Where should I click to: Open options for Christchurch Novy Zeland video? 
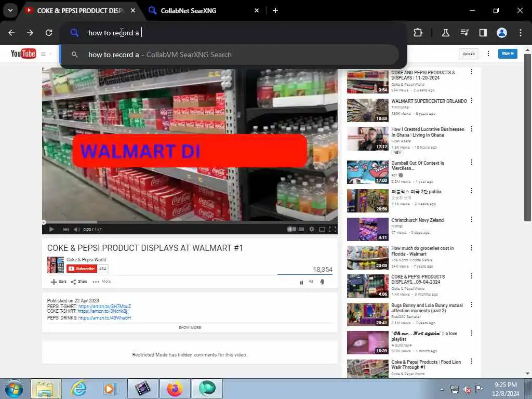472,220
